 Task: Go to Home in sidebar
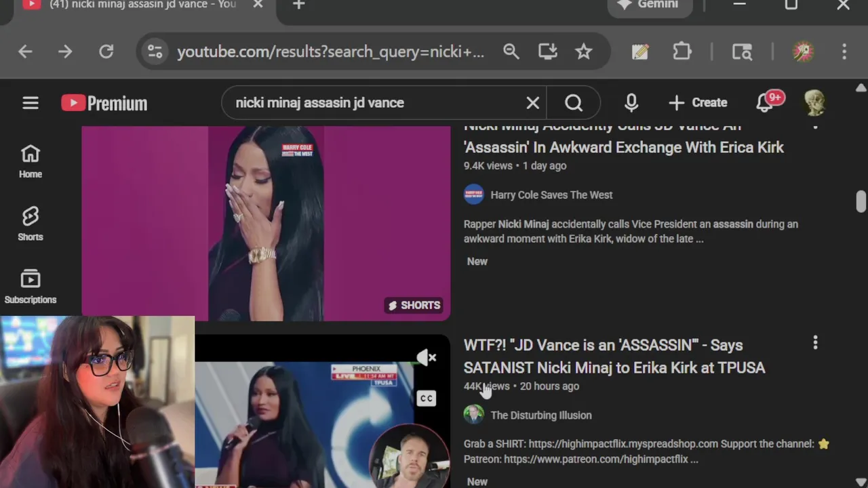coord(31,161)
